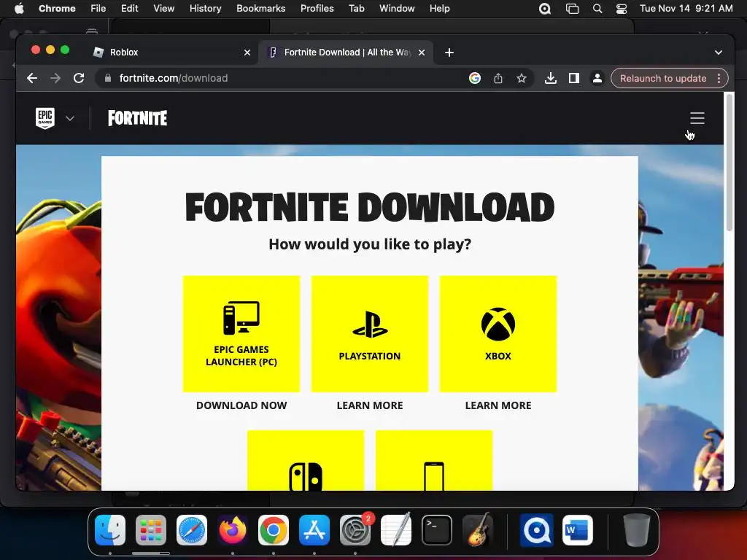Open GarageBand from the Dock

[x=478, y=530]
